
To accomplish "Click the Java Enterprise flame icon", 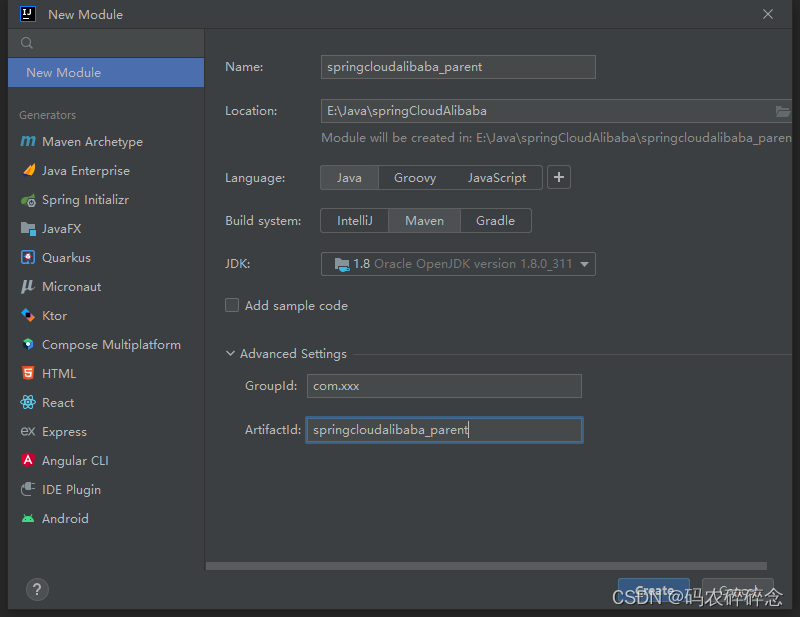I will [29, 170].
